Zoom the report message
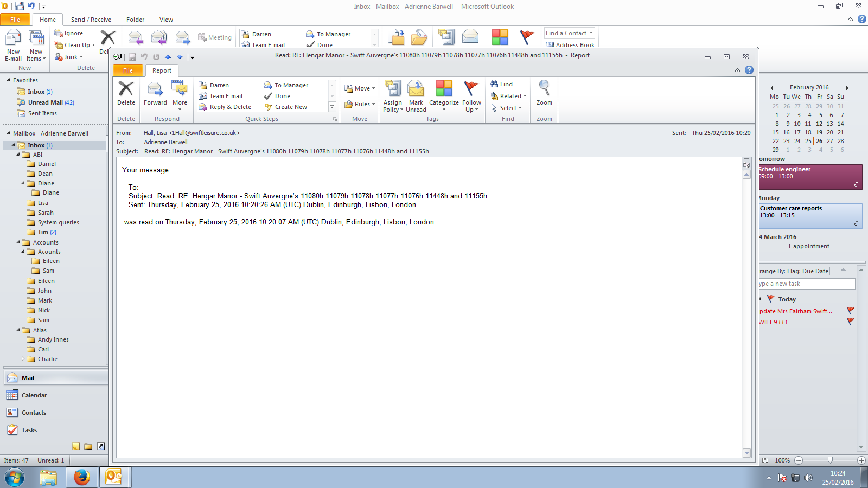Image resolution: width=868 pixels, height=488 pixels. (544, 93)
